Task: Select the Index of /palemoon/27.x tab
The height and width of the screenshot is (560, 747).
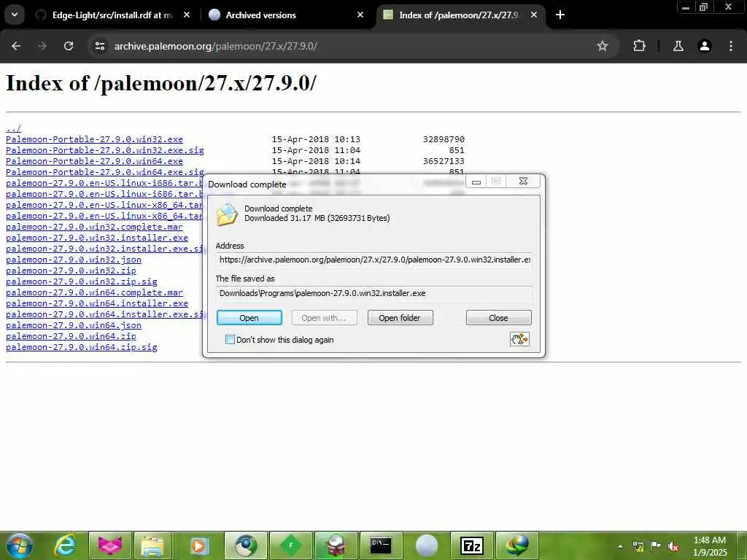Action: (458, 15)
